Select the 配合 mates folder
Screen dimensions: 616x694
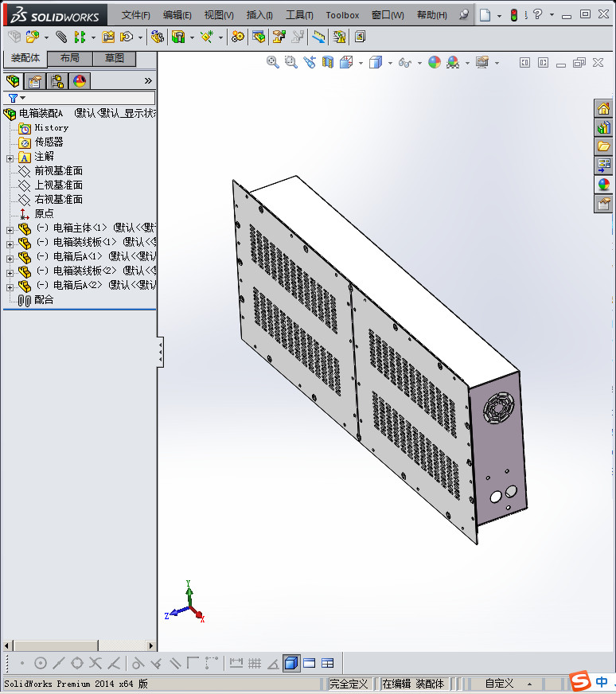(44, 299)
